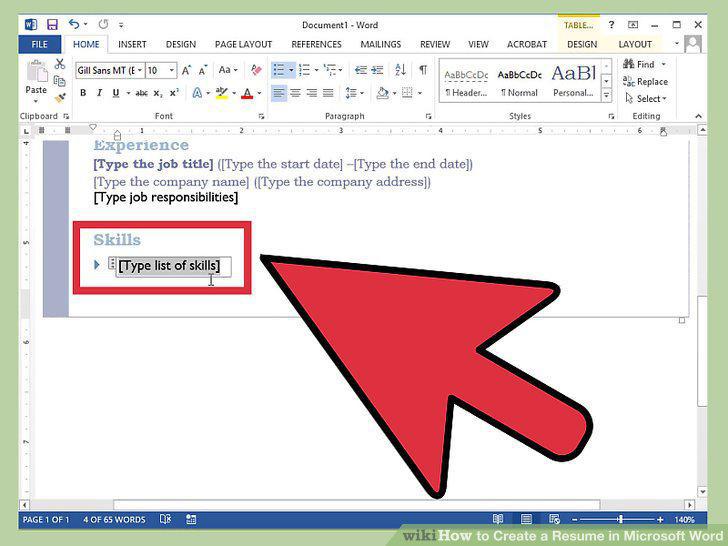The height and width of the screenshot is (546, 728).
Task: Collapse the ribbon with the arrow
Action: click(x=698, y=116)
